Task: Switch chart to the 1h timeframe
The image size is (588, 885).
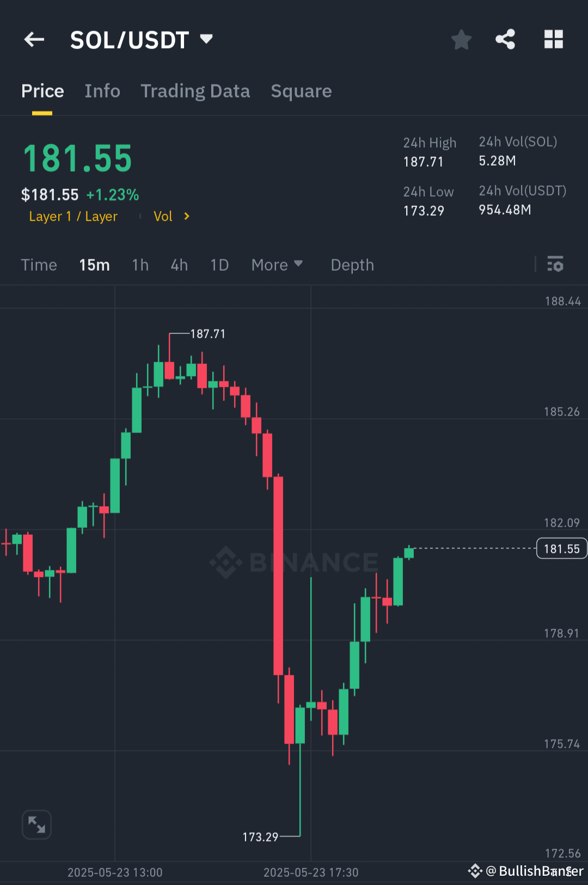Action: (x=140, y=265)
